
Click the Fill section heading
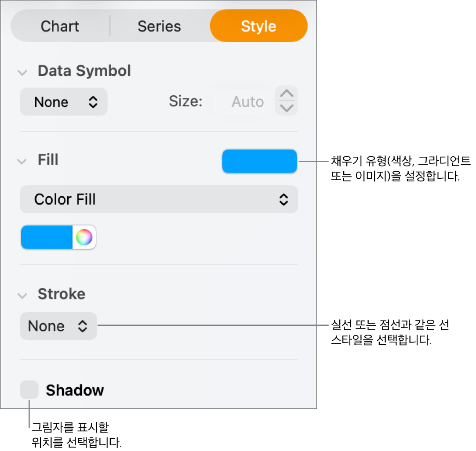(48, 160)
